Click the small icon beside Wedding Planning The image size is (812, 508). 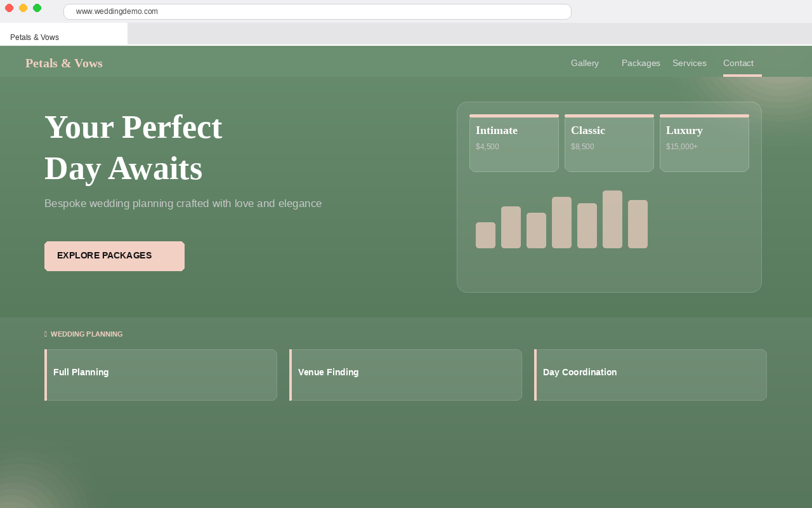point(46,334)
